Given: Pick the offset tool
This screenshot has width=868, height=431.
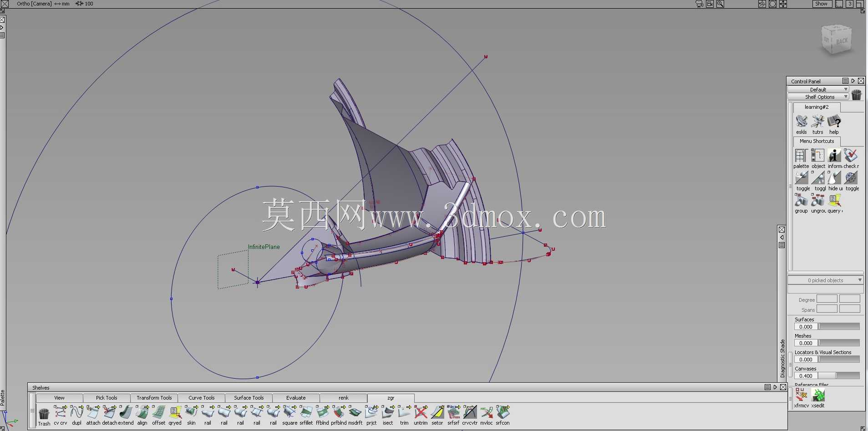Looking at the screenshot, I should pyautogui.click(x=158, y=412).
